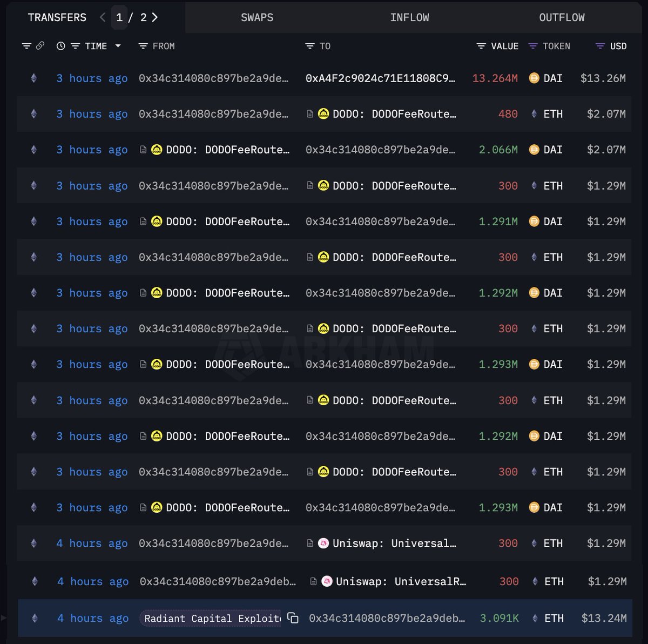Open the TO column filter
Viewport: 648px width, 644px height.
click(x=310, y=46)
